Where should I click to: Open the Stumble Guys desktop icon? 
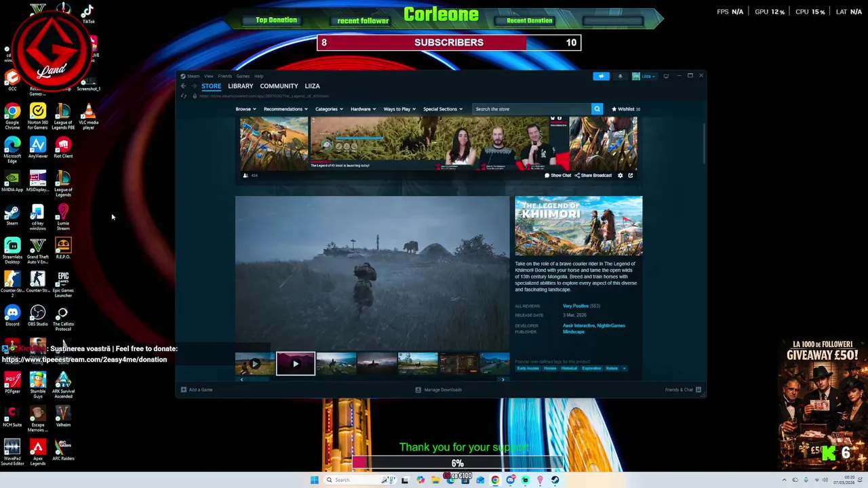coord(38,385)
